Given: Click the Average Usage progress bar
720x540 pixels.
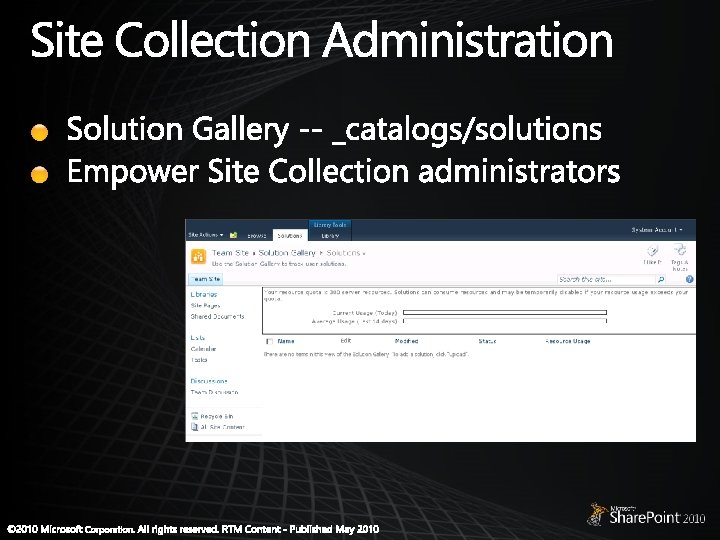Looking at the screenshot, I should tap(505, 321).
